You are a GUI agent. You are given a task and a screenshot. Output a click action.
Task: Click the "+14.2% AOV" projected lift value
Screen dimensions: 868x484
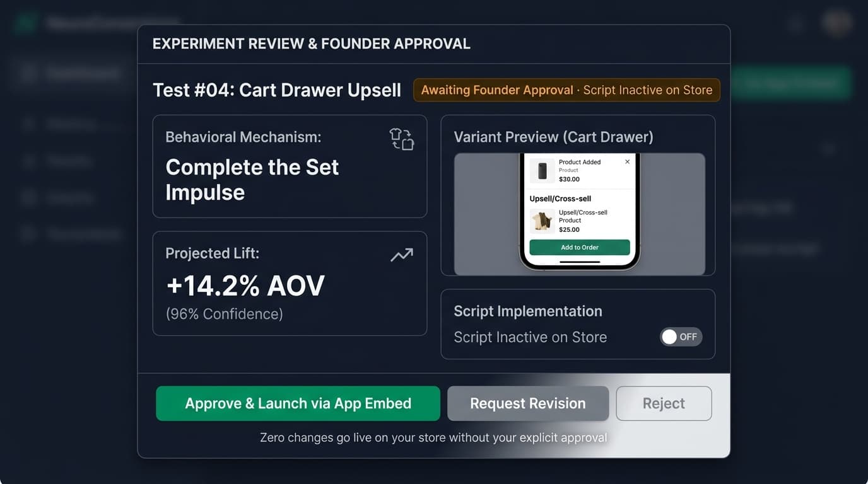[x=245, y=286]
